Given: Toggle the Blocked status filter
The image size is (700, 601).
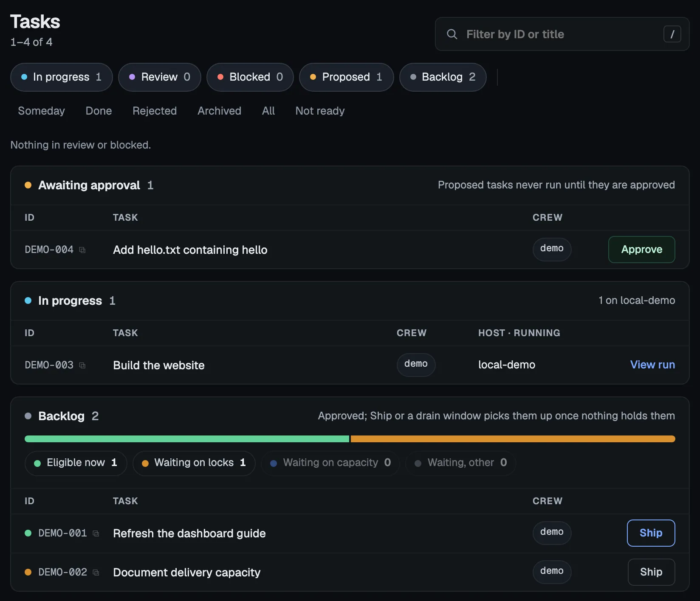Looking at the screenshot, I should click(250, 77).
